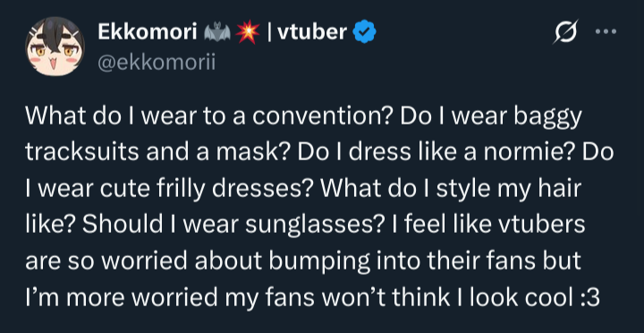Click the phrase frilly dresses in the tweet

click(230, 190)
